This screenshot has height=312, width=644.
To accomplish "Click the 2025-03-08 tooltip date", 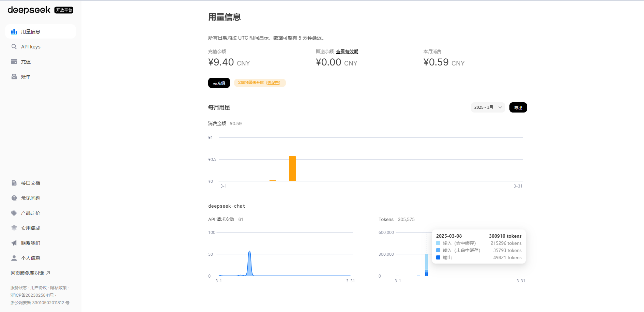I will [449, 236].
